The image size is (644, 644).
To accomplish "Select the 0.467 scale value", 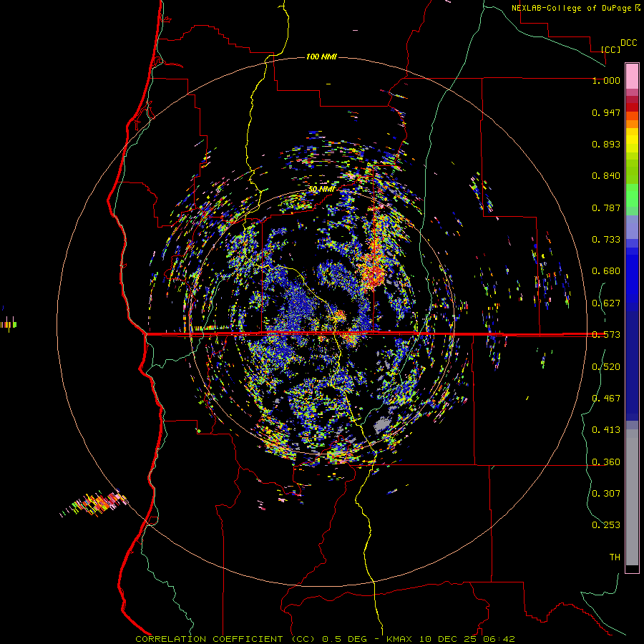I will pos(606,399).
